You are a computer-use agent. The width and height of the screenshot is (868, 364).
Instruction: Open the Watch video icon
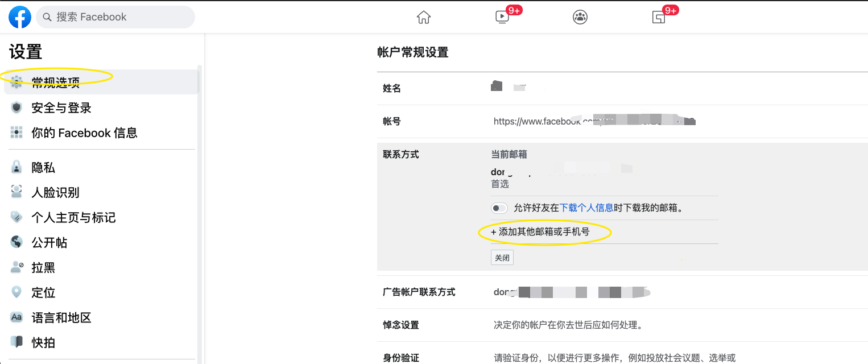(x=502, y=17)
